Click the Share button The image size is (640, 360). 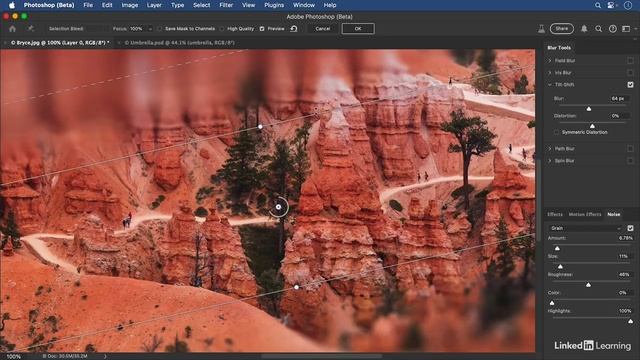pos(562,29)
